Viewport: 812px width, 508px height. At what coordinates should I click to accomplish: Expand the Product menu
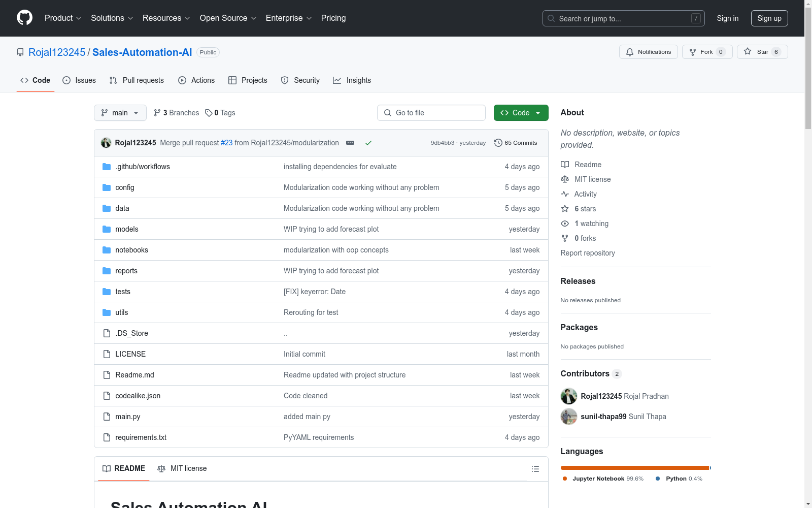point(63,18)
